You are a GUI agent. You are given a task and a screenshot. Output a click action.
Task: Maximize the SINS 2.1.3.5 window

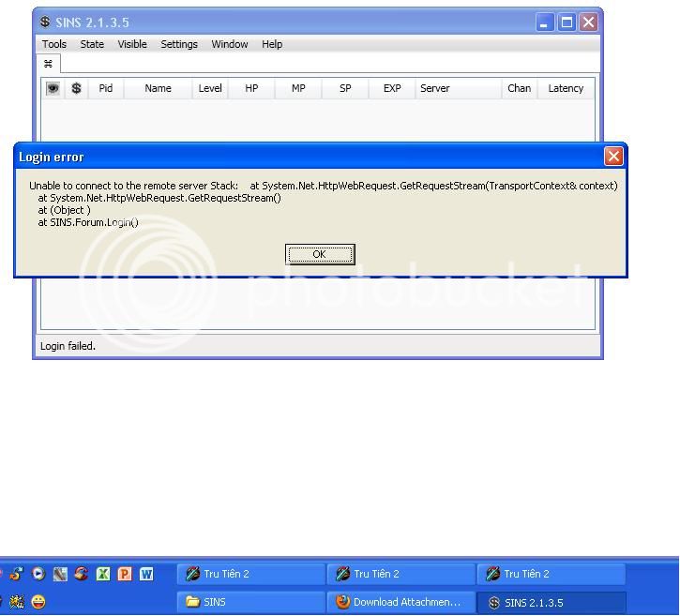point(567,23)
